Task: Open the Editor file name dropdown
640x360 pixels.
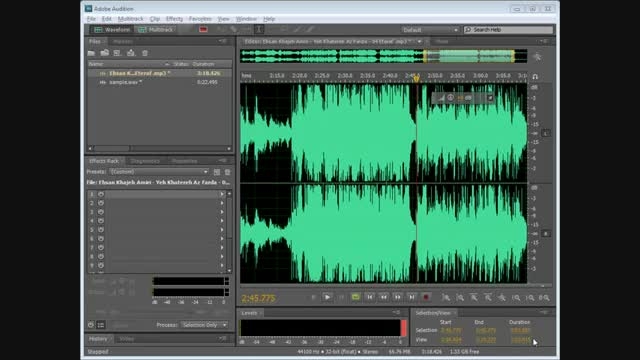Action: 419,42
